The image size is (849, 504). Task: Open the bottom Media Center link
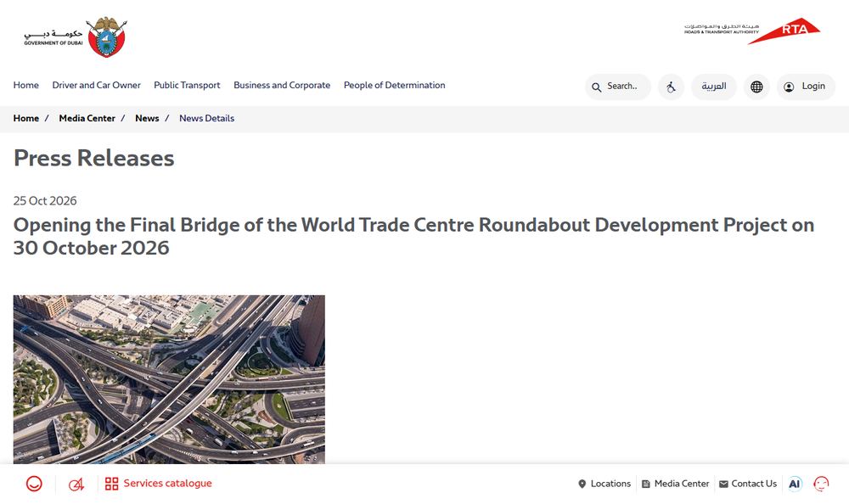pos(682,484)
